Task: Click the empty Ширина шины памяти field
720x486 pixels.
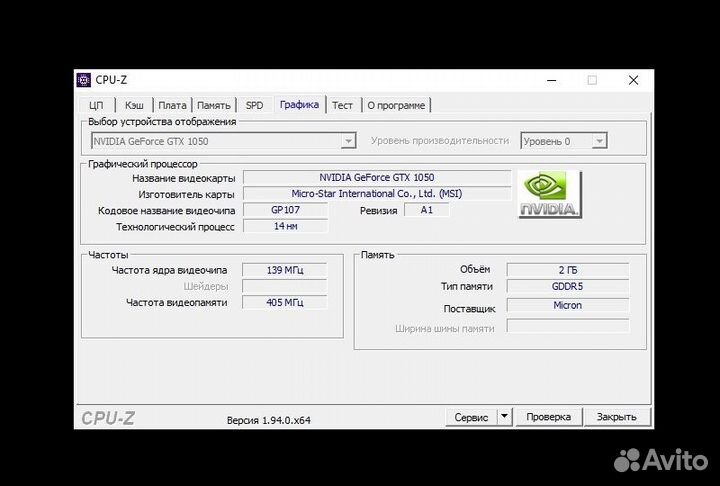Action: [x=568, y=326]
